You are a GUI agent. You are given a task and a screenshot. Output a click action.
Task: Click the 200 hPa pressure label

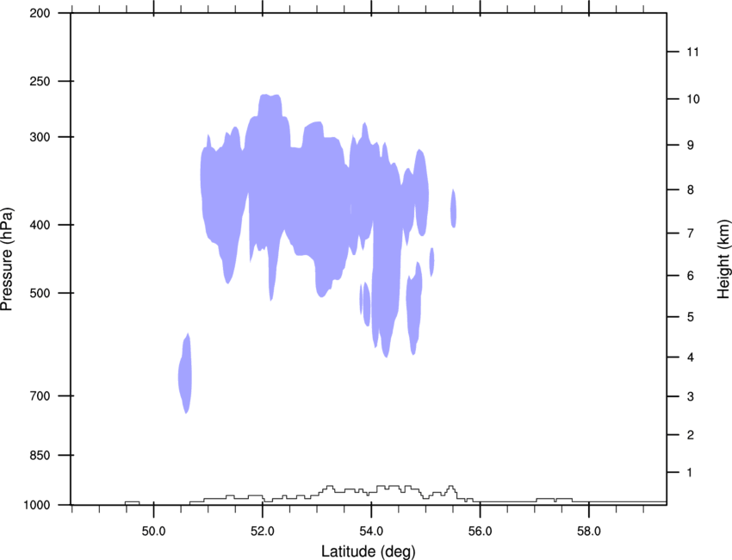(x=40, y=13)
